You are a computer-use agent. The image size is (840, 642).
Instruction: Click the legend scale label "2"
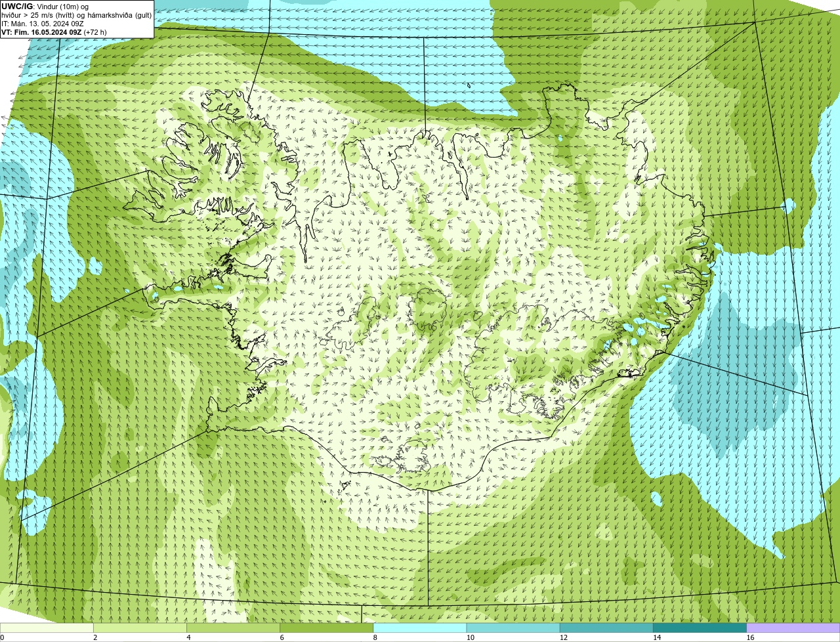95,637
